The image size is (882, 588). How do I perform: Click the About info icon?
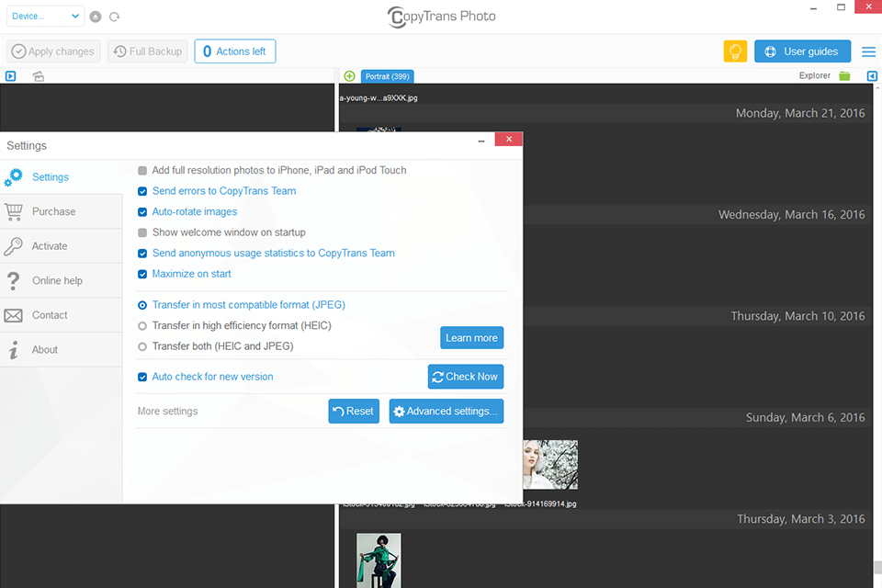pyautogui.click(x=14, y=350)
